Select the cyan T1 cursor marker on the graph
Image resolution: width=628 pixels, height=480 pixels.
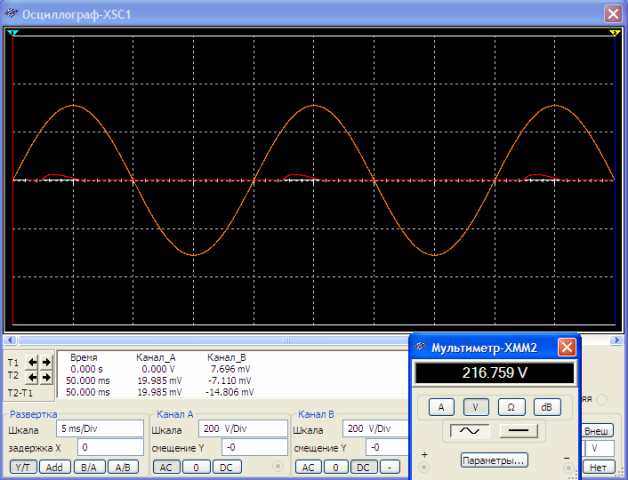pyautogui.click(x=13, y=32)
